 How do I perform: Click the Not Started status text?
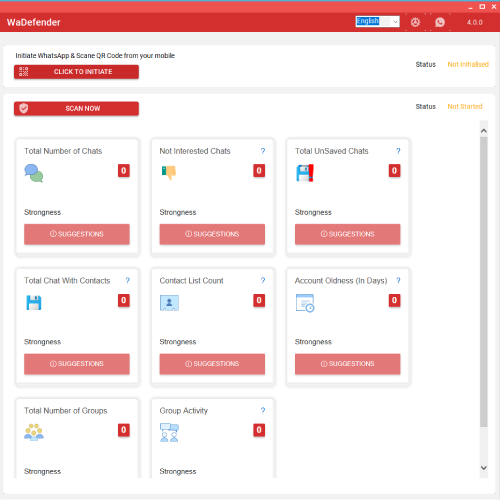point(465,106)
